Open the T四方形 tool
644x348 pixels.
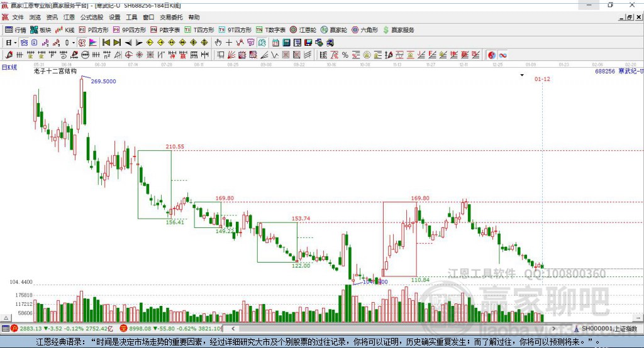tap(199, 30)
